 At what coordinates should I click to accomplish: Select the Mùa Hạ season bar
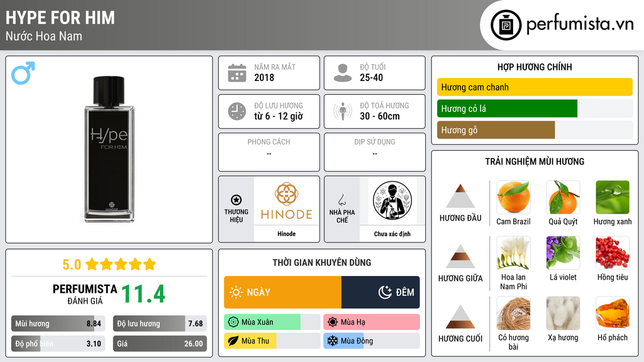[371, 322]
